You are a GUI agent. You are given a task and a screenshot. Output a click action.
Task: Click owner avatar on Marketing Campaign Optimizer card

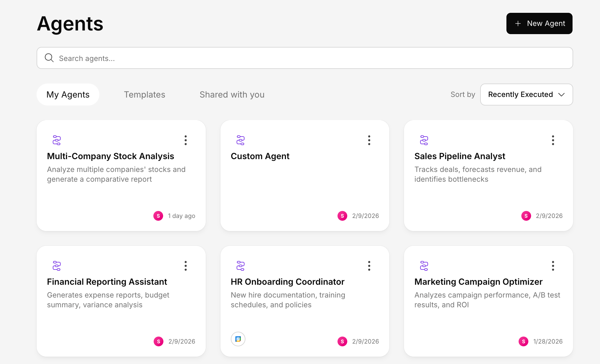click(x=523, y=341)
